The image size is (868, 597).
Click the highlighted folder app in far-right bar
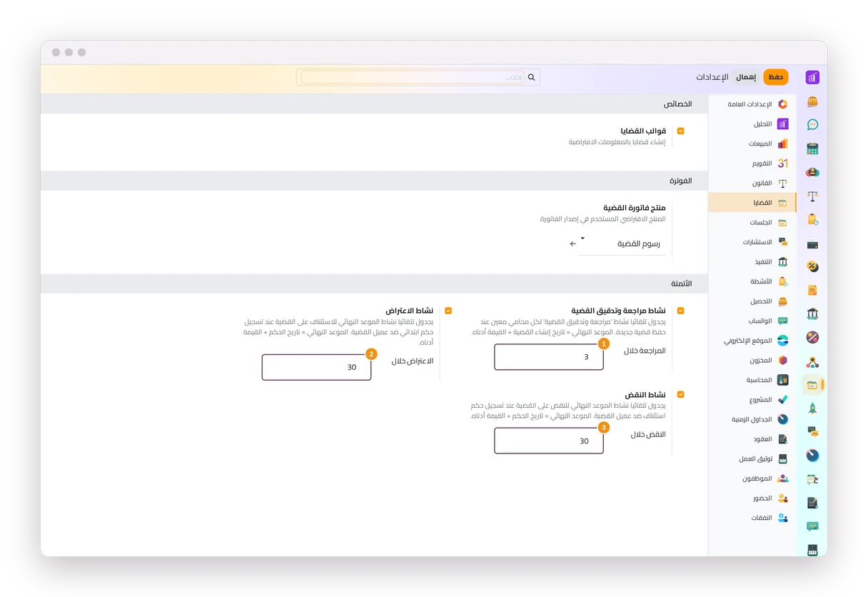(812, 385)
